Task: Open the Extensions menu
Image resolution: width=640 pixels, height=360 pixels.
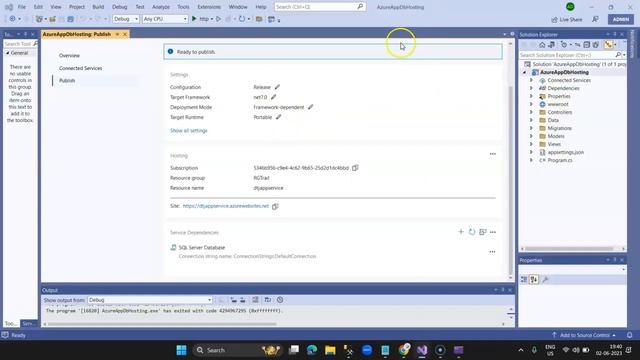Action: [209, 7]
